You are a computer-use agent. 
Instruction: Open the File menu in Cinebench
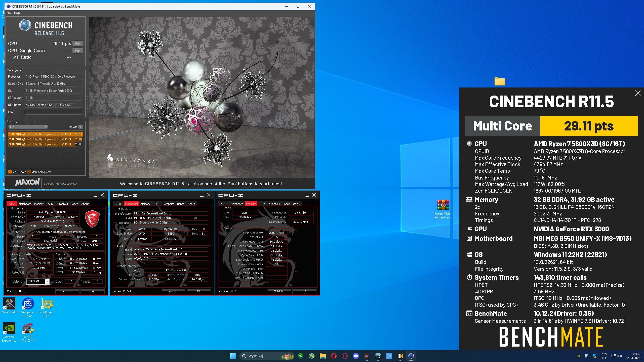[x=9, y=13]
